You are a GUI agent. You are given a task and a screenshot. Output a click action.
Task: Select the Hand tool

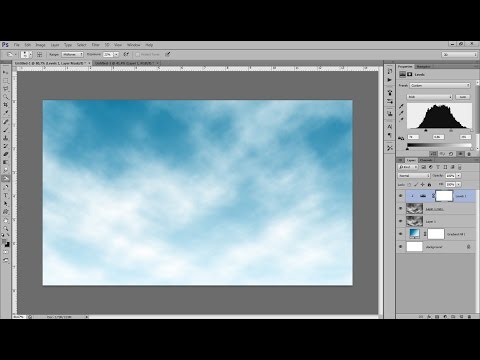[x=6, y=220]
